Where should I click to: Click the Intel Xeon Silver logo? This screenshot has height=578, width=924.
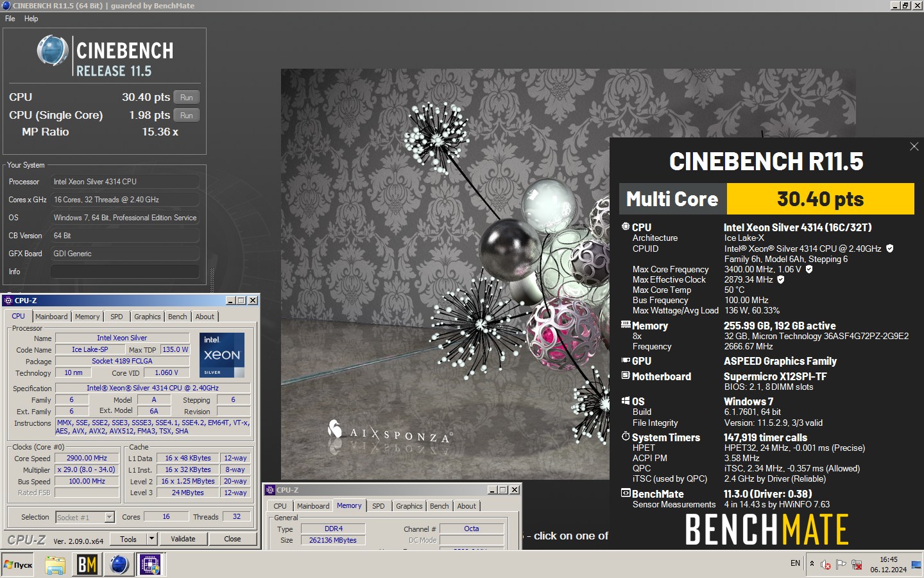[221, 355]
